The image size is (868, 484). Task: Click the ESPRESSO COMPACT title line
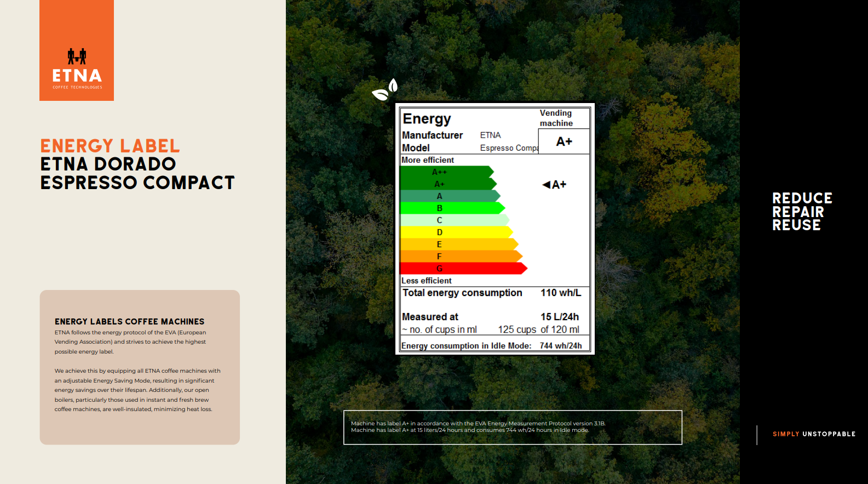[x=137, y=183]
